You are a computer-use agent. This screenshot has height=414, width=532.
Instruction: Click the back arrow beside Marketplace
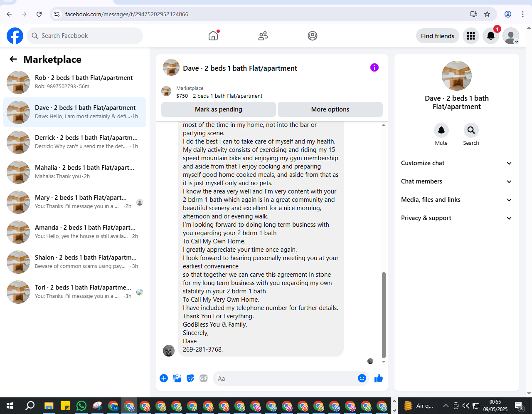click(13, 59)
